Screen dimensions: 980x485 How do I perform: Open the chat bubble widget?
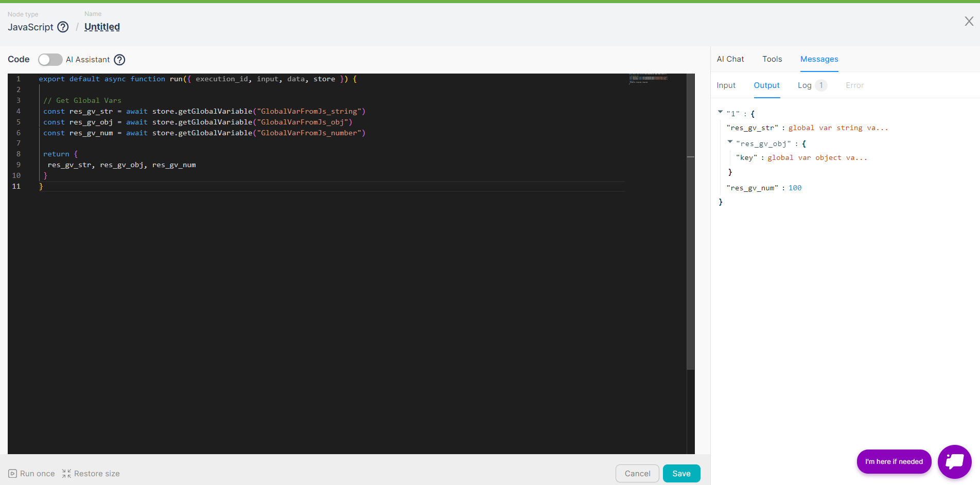[x=954, y=461]
